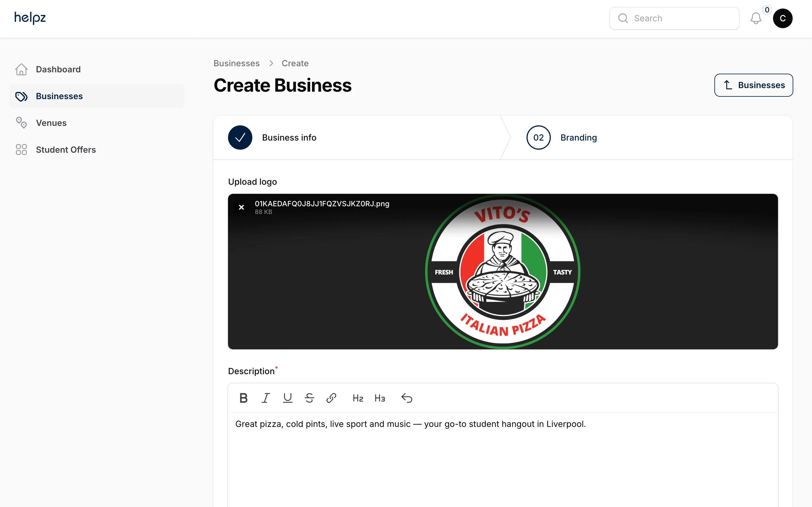Click the Venues location pin icon
This screenshot has height=507, width=812.
[x=22, y=123]
